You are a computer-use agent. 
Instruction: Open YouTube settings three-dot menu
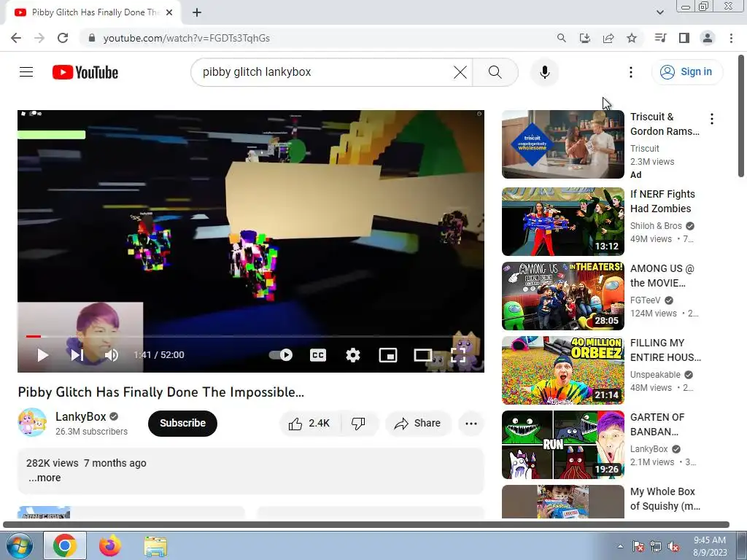631,72
